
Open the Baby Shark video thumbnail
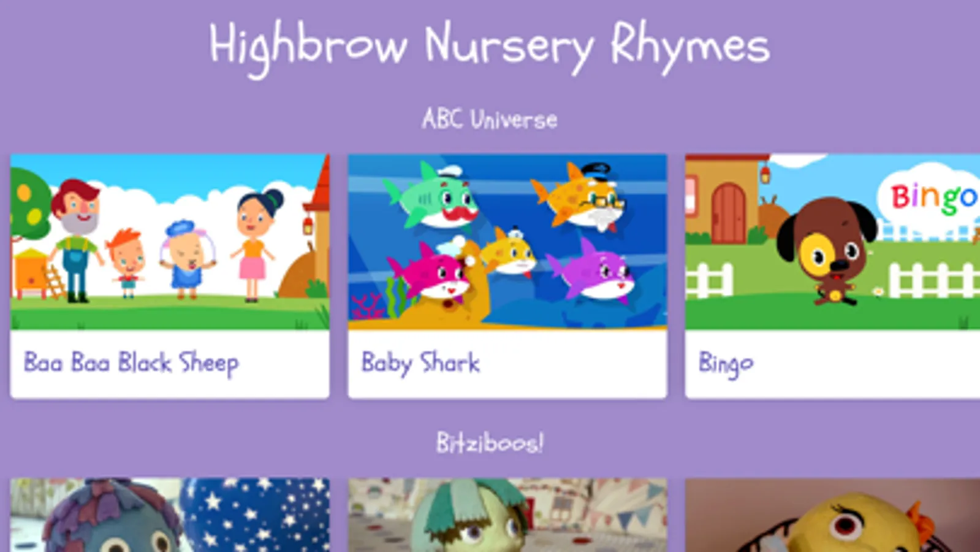507,242
